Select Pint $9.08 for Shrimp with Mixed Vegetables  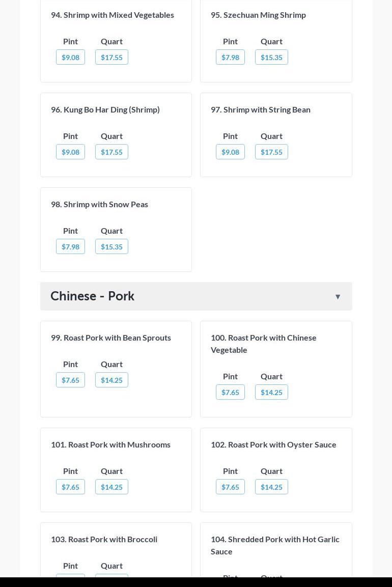[x=70, y=57]
